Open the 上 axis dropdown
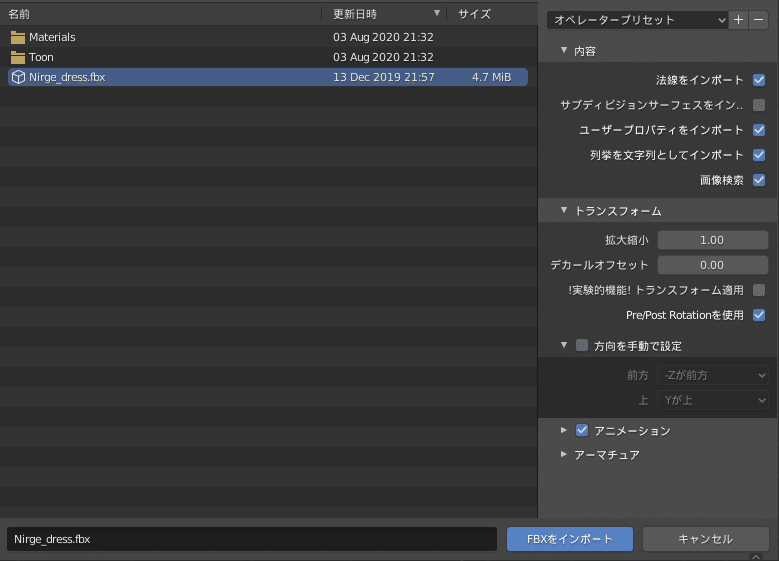This screenshot has width=779, height=561. pyautogui.click(x=713, y=400)
